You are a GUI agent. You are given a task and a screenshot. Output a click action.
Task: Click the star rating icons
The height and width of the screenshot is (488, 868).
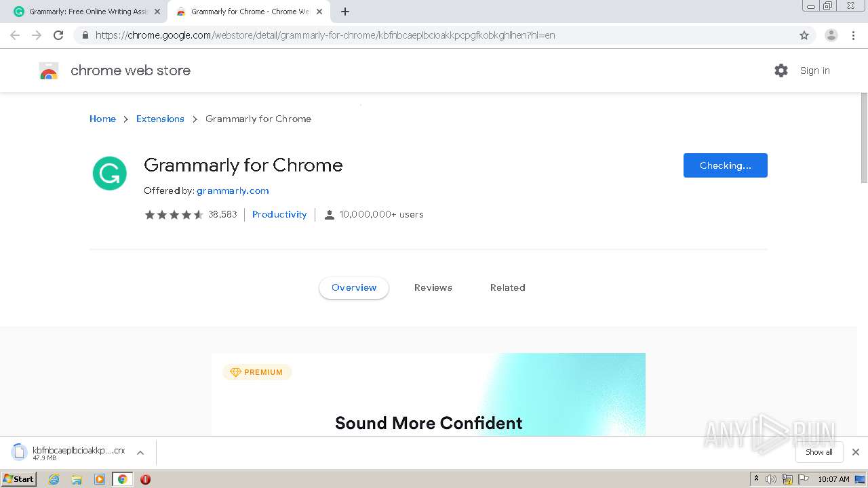pos(174,214)
